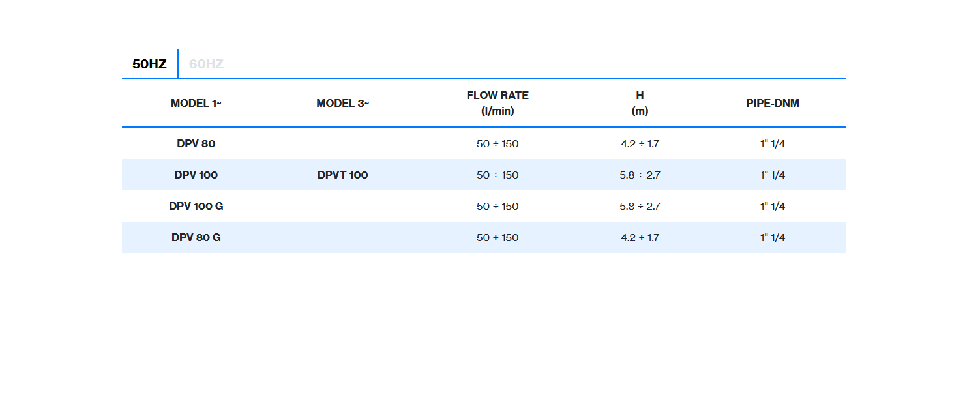Image resolution: width=980 pixels, height=402 pixels.
Task: Click the flow rate in DPV 100 G row
Action: pyautogui.click(x=497, y=206)
